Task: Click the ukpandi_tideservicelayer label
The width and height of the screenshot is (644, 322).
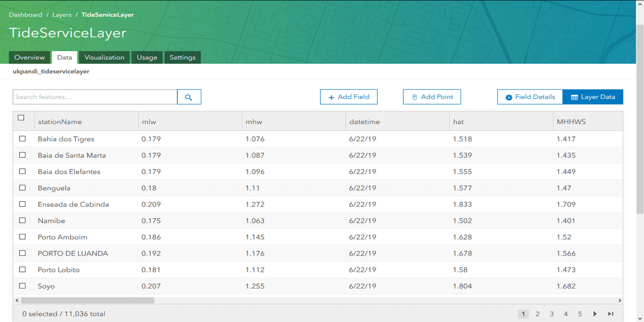Action: [x=51, y=72]
